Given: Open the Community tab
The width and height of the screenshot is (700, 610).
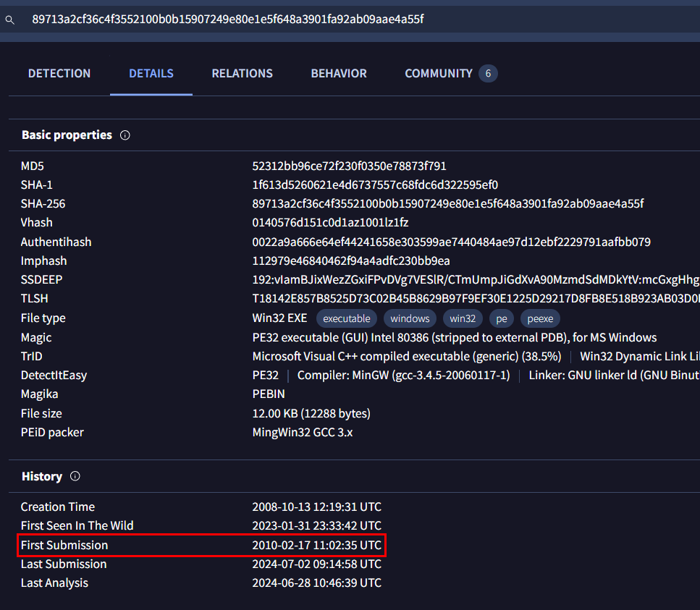Looking at the screenshot, I should click(439, 74).
